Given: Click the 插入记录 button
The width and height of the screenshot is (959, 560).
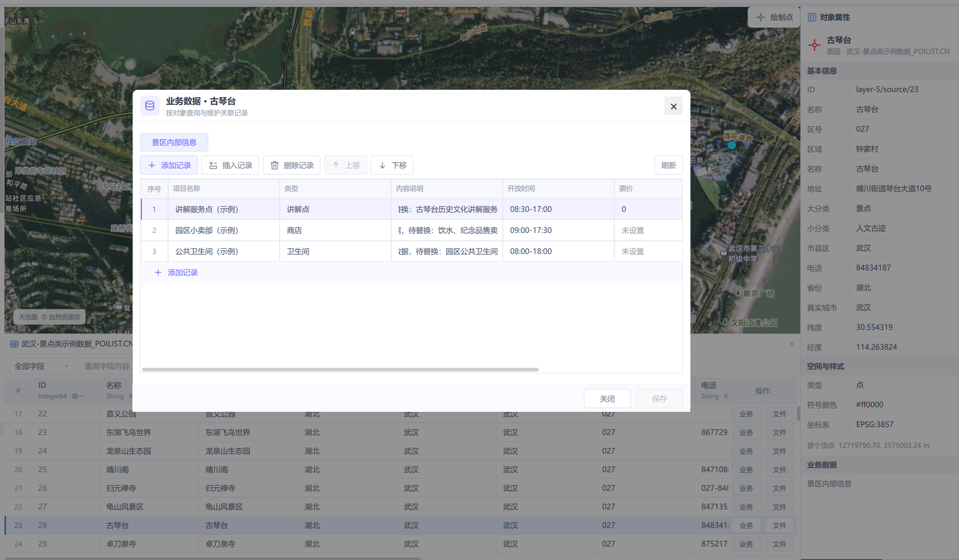Looking at the screenshot, I should [x=230, y=165].
